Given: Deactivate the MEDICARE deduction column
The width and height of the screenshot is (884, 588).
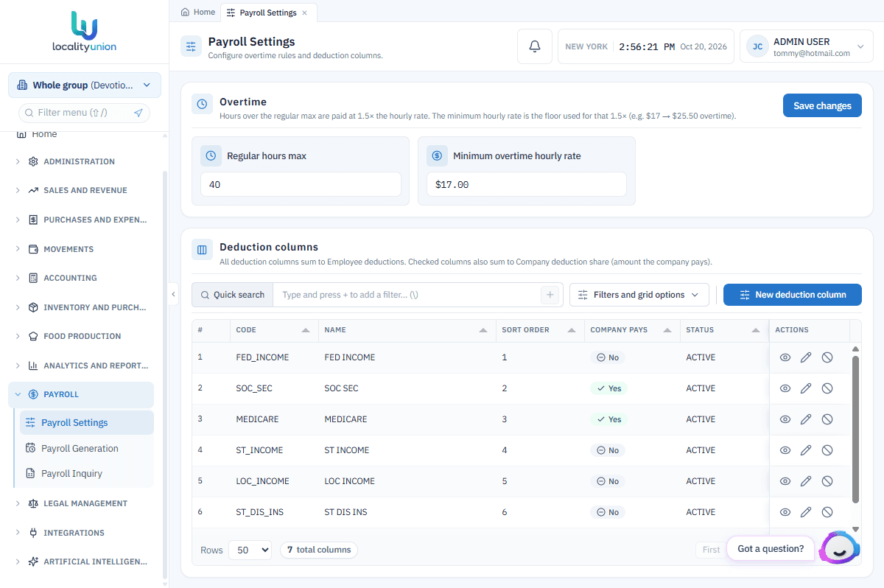Looking at the screenshot, I should pyautogui.click(x=827, y=419).
